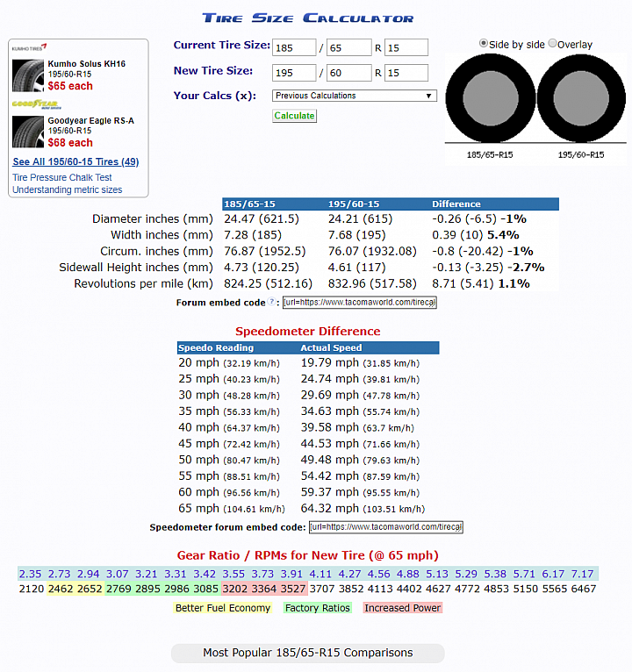This screenshot has height=672, width=632.
Task: Select gear ratio 3.21
Action: tap(147, 574)
